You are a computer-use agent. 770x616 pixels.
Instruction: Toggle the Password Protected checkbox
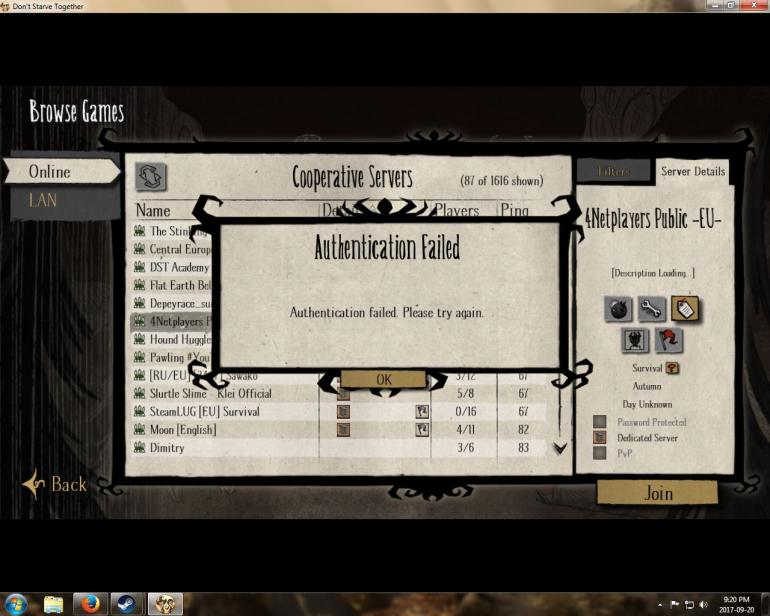point(600,421)
